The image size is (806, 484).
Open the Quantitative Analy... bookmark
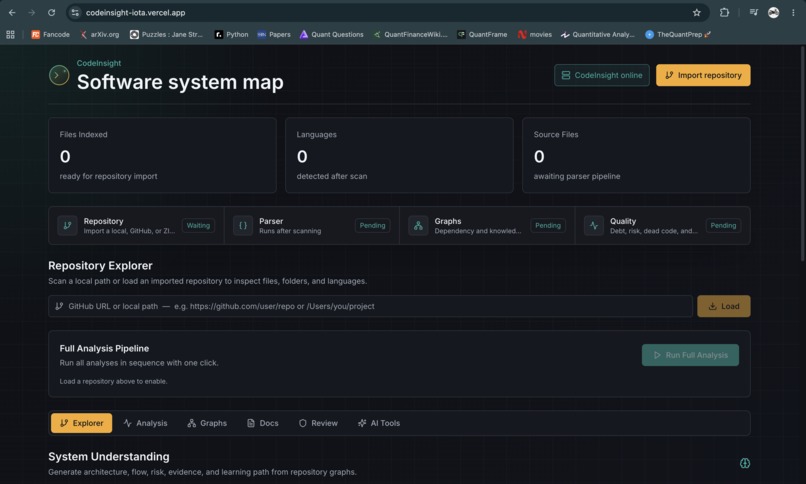click(598, 34)
